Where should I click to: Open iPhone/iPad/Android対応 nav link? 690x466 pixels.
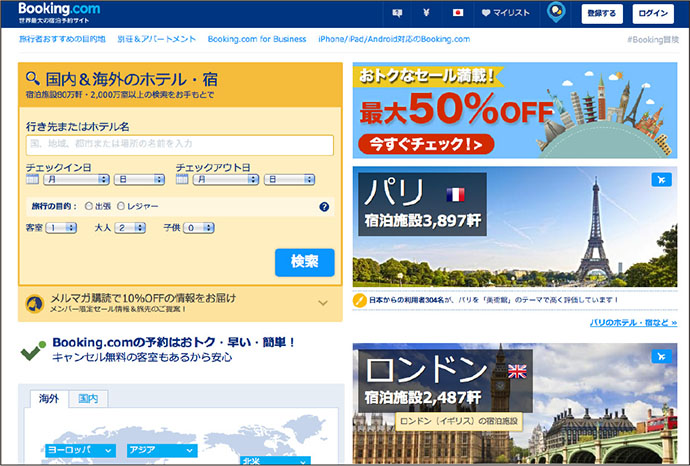point(394,39)
